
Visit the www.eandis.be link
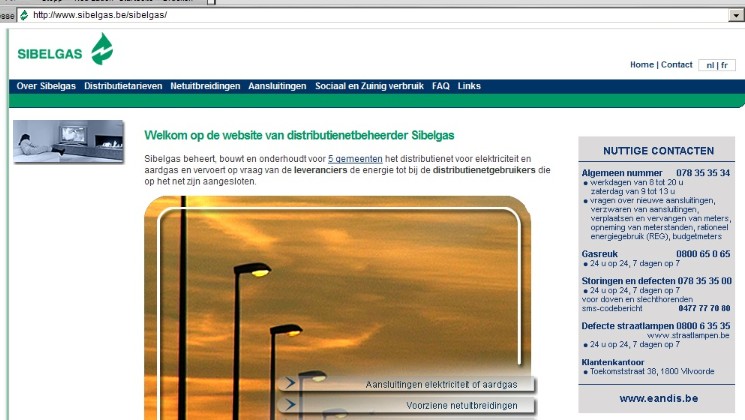coord(658,398)
